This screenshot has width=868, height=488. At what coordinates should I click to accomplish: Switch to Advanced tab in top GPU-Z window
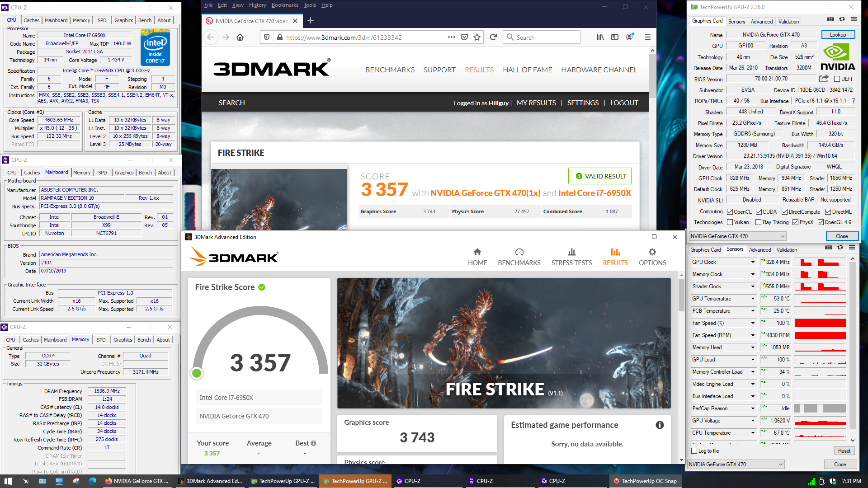(x=762, y=21)
